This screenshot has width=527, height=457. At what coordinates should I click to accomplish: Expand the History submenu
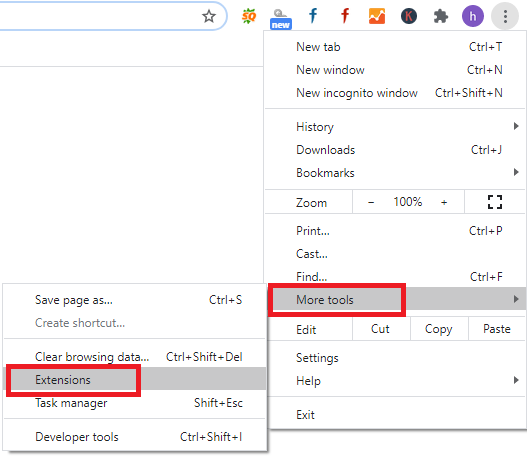tap(395, 127)
